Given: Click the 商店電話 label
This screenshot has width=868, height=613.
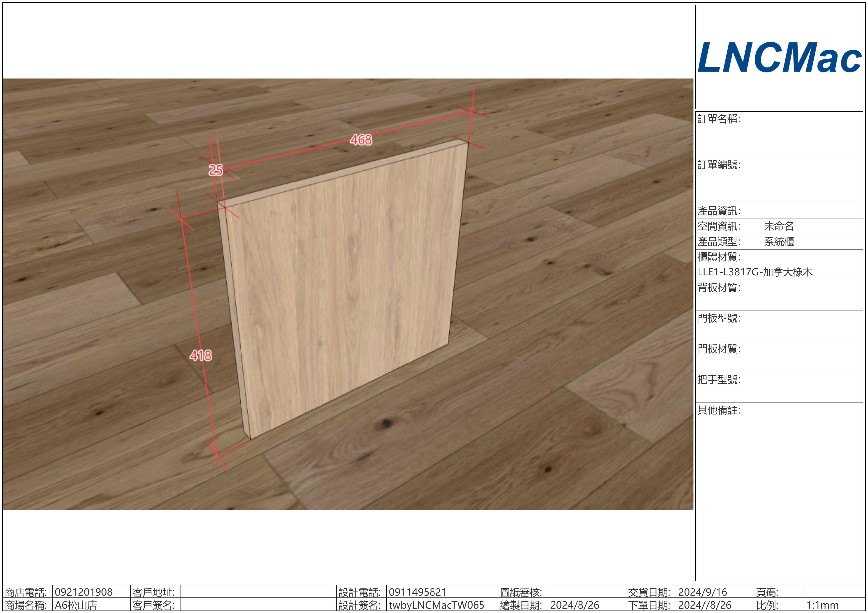Looking at the screenshot, I should coord(26,592).
